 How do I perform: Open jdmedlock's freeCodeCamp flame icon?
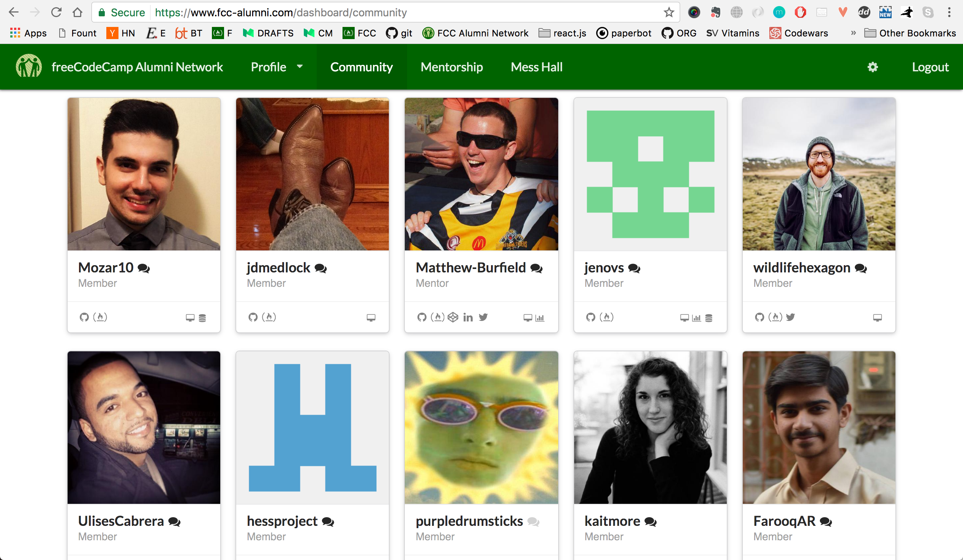click(269, 317)
